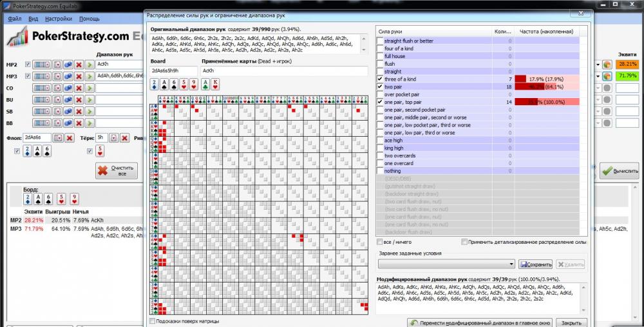
Task: Click the green arrow in MP3 row
Action: (x=90, y=76)
